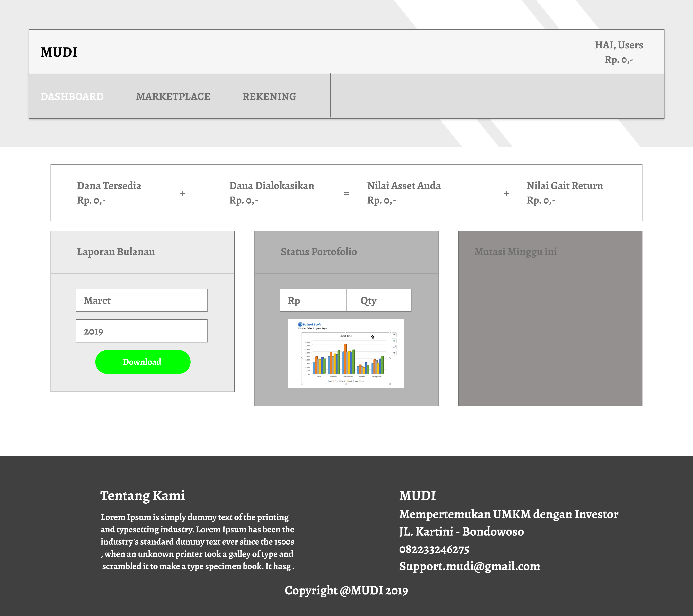The height and width of the screenshot is (616, 693).
Task: Open the 2019 year dropdown
Action: click(x=141, y=331)
